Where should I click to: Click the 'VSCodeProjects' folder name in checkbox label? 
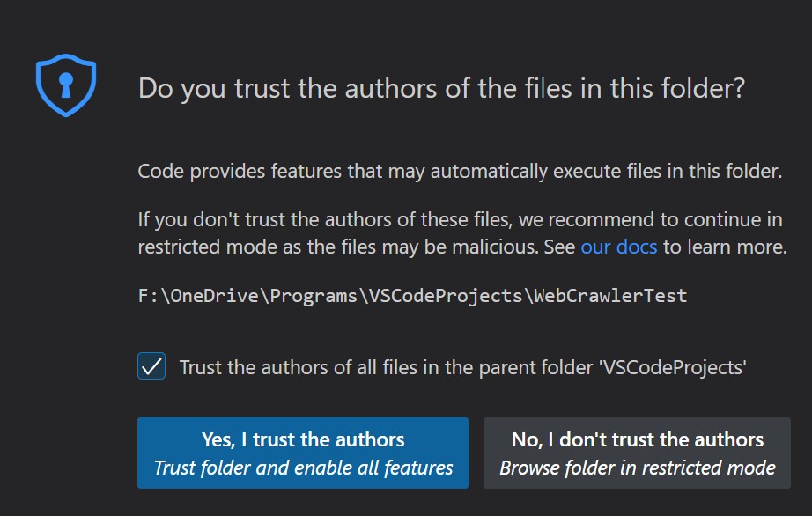point(672,367)
